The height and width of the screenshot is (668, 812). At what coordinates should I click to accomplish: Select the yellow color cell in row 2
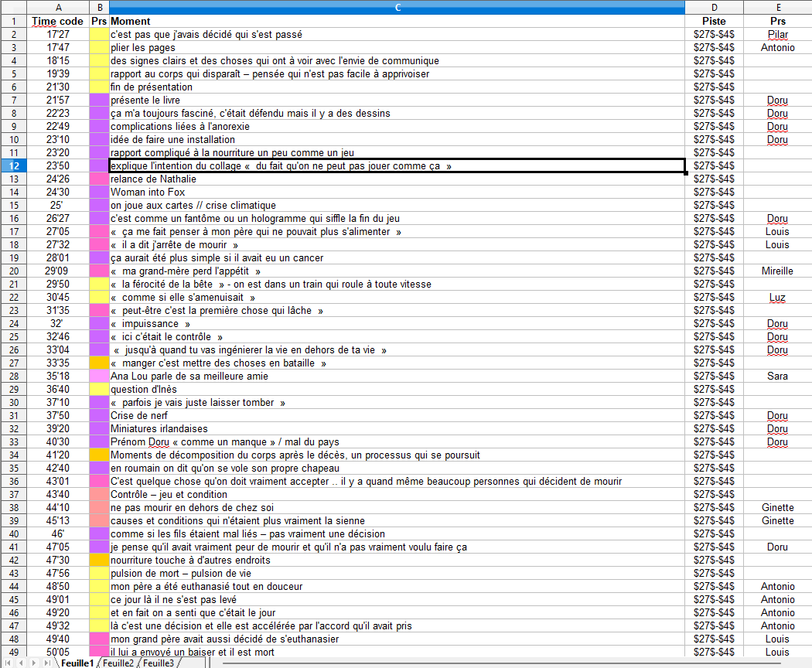[x=99, y=34]
